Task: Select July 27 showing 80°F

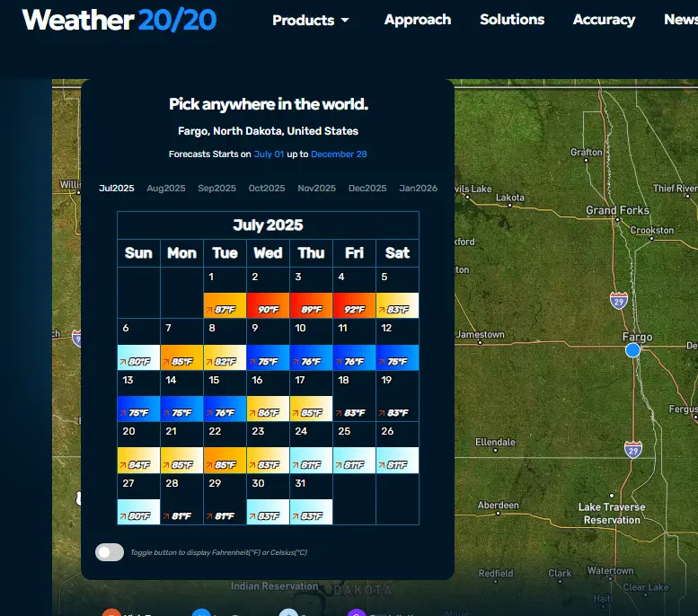Action: pyautogui.click(x=138, y=499)
